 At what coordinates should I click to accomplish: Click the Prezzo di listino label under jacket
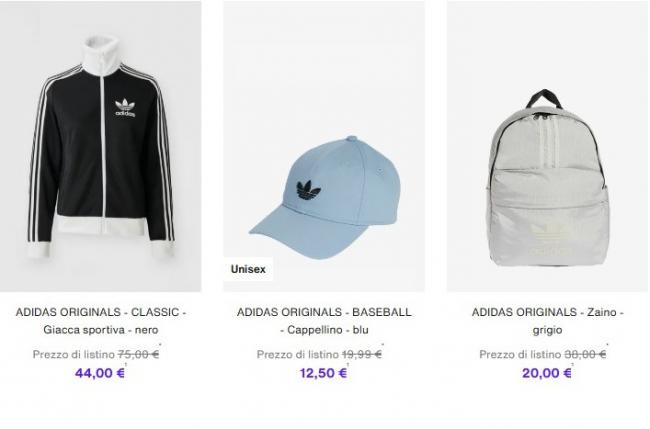(74, 354)
